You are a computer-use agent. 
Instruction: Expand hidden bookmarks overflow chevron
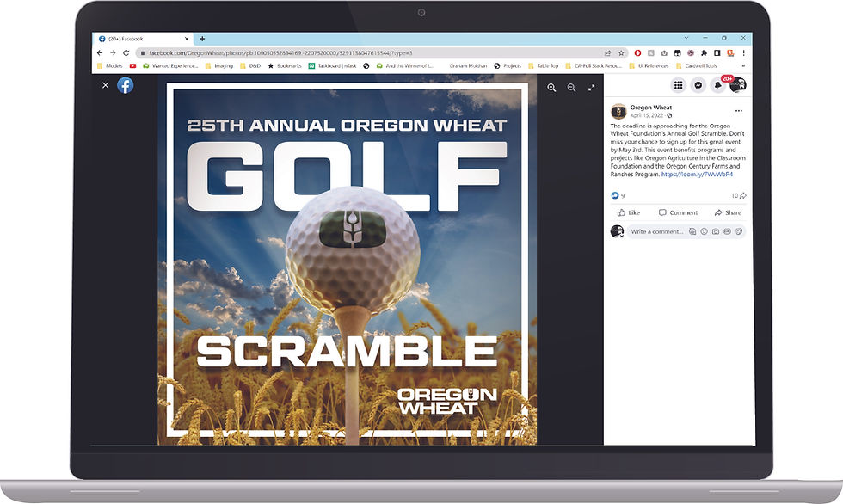[x=743, y=66]
